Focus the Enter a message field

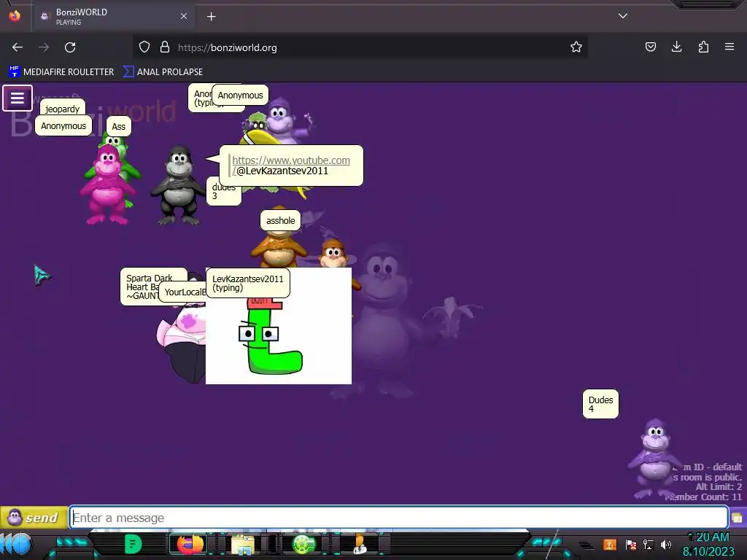click(399, 518)
